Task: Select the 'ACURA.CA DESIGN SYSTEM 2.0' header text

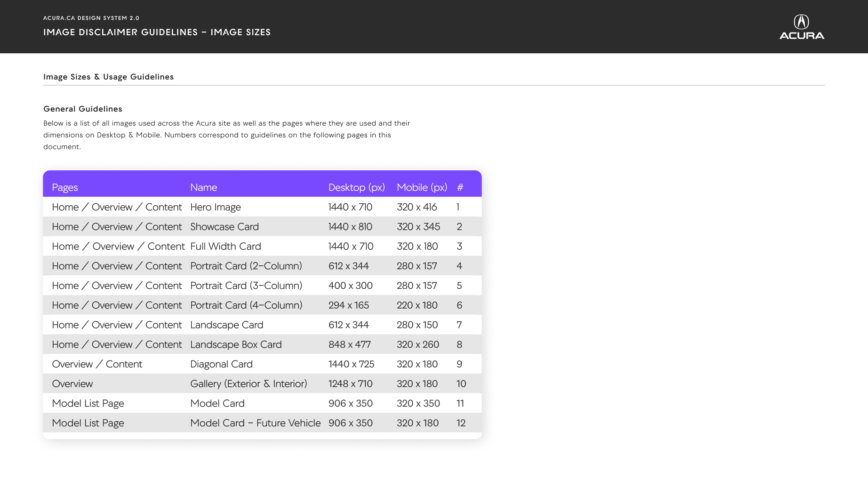Action: pos(91,18)
